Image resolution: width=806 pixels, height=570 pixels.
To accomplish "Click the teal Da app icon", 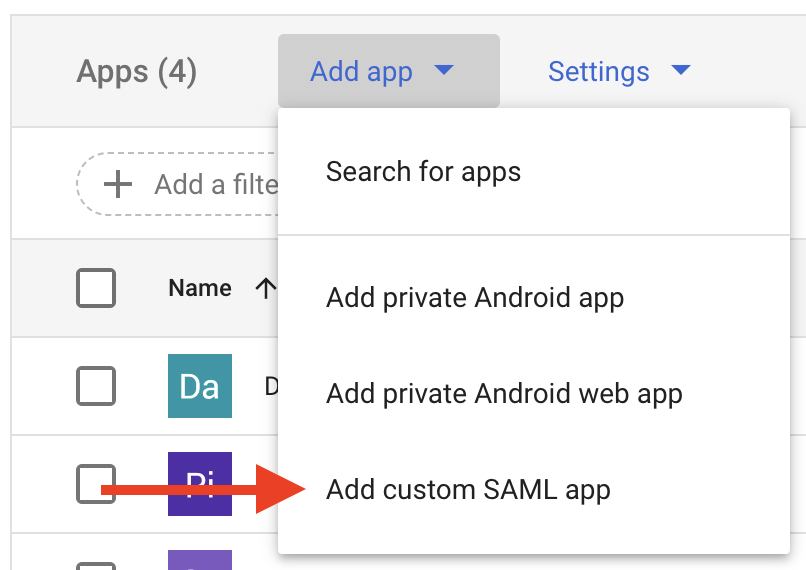I will click(x=200, y=386).
